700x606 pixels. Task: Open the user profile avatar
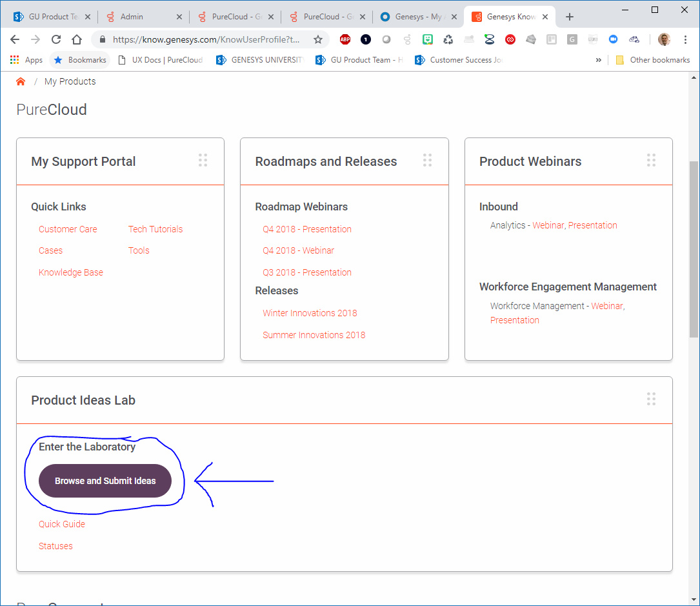click(665, 39)
